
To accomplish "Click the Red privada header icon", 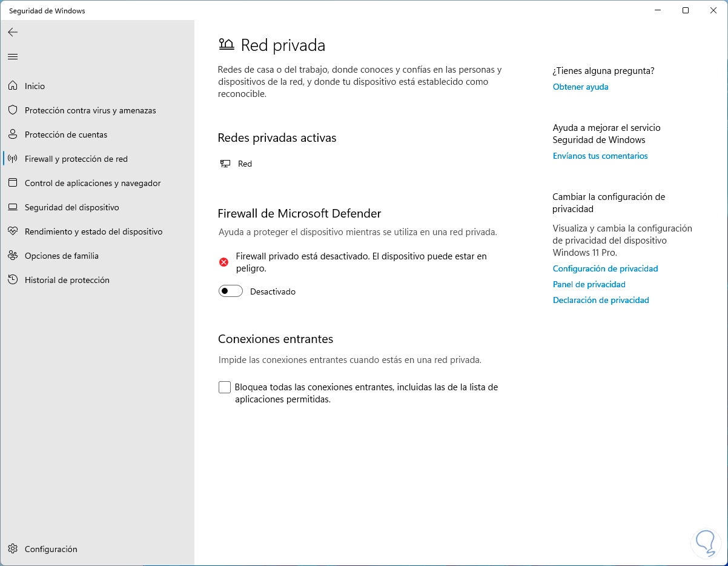I will coord(226,44).
